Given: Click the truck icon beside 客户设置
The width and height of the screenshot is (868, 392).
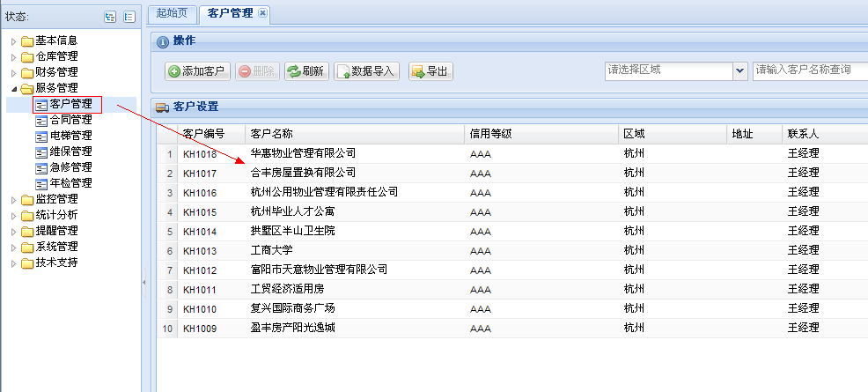Looking at the screenshot, I should tap(163, 107).
